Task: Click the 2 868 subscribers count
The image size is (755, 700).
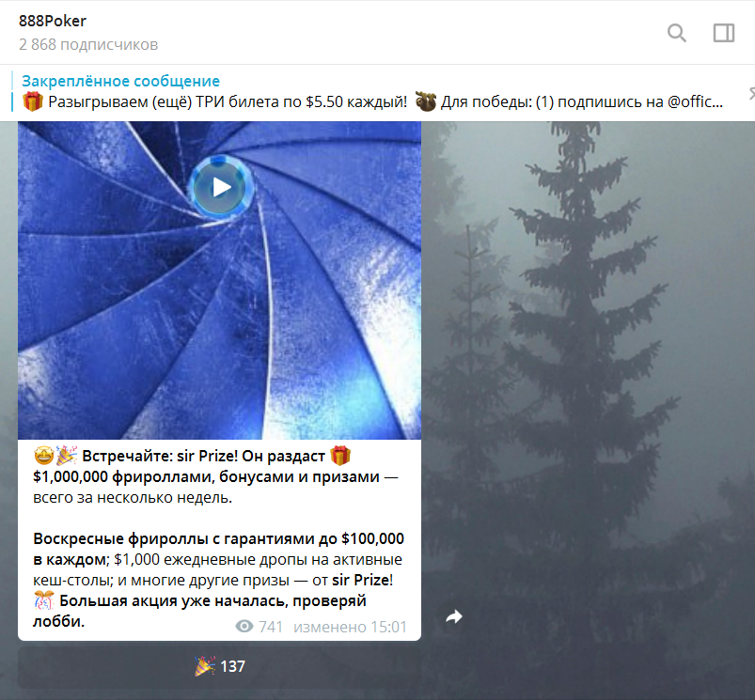Action: 88,45
